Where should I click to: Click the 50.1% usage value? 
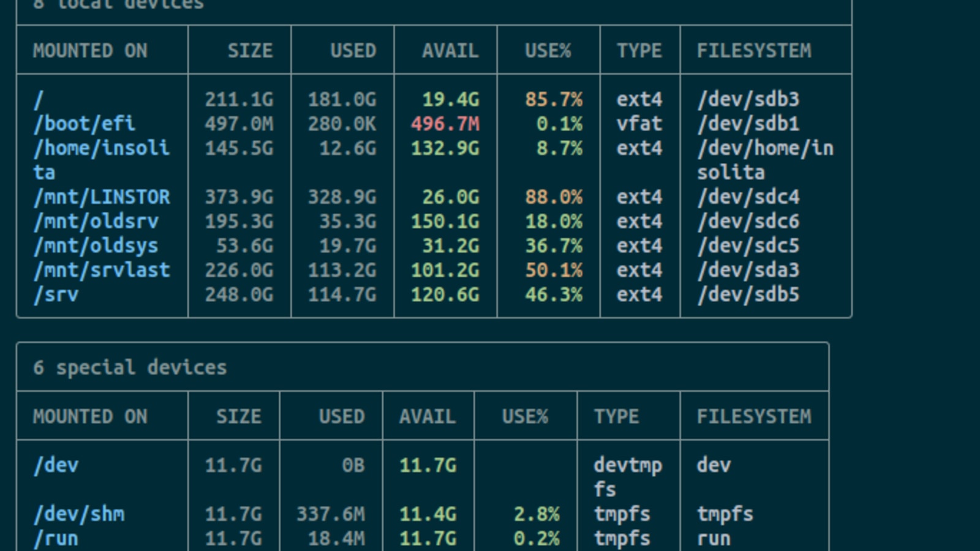tap(554, 271)
